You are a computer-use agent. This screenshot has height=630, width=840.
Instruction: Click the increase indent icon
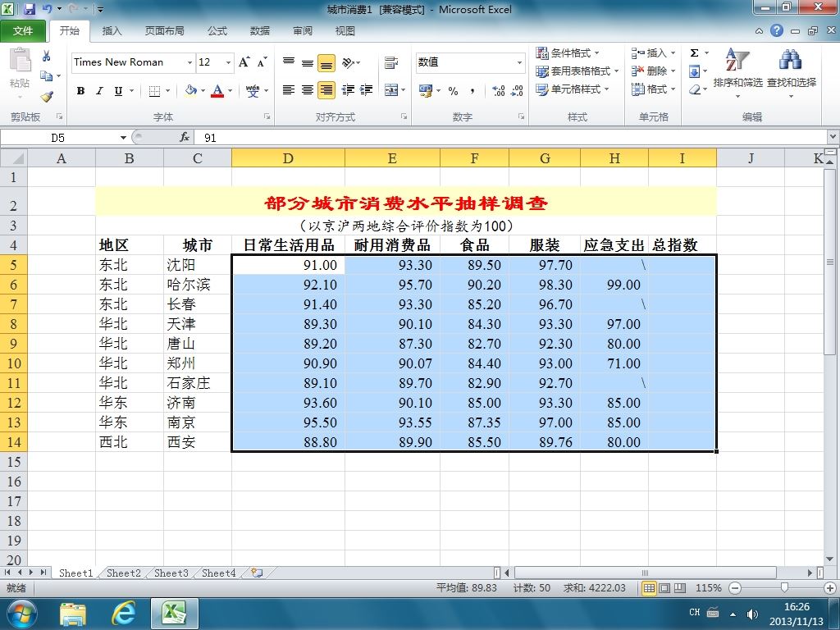click(367, 90)
